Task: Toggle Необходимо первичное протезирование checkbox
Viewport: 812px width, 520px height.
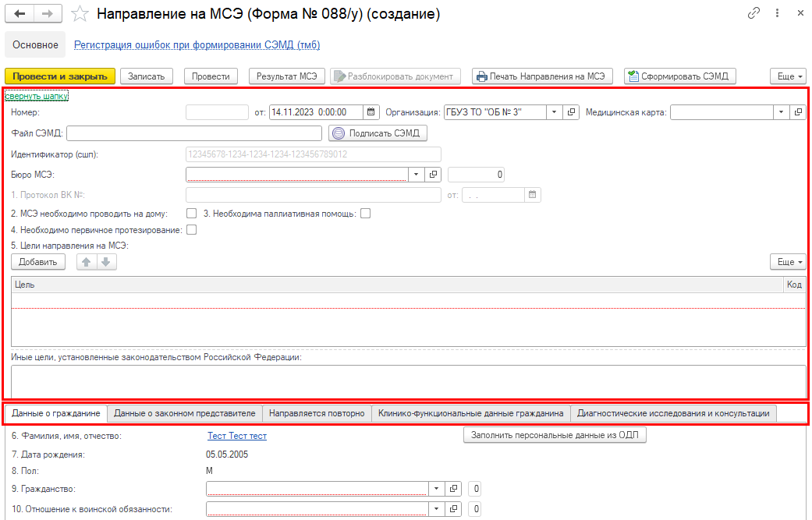Action: click(x=191, y=230)
